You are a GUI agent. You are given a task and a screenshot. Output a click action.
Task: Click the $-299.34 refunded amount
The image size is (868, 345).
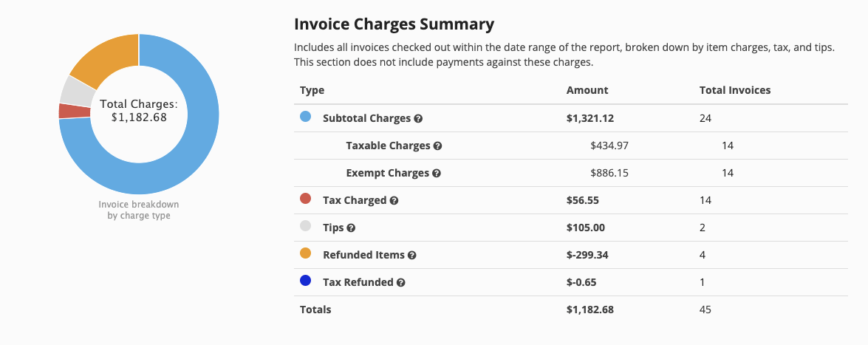pyautogui.click(x=589, y=256)
